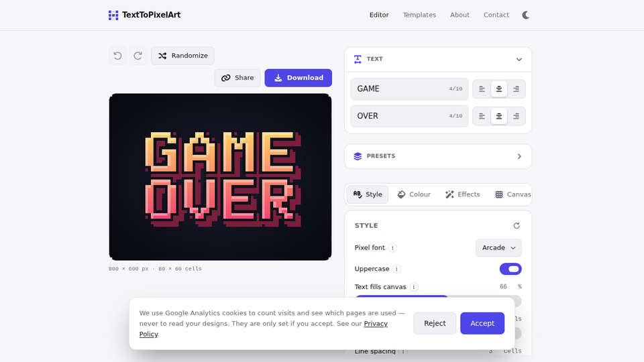Open the Editor nav item
The height and width of the screenshot is (362, 644).
tap(379, 15)
